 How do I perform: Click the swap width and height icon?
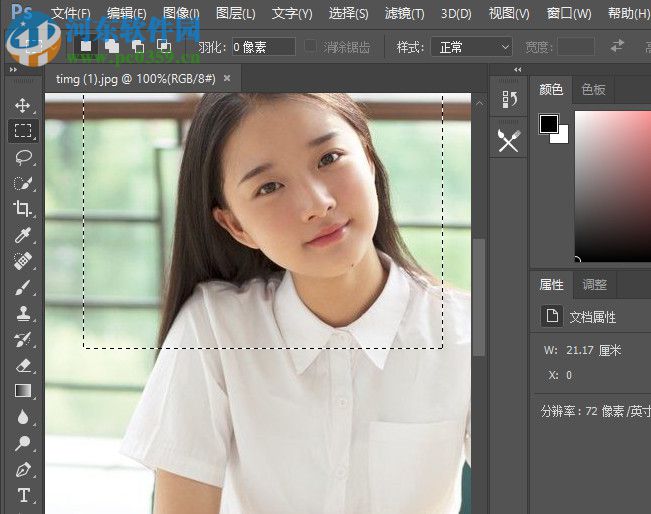[x=617, y=46]
